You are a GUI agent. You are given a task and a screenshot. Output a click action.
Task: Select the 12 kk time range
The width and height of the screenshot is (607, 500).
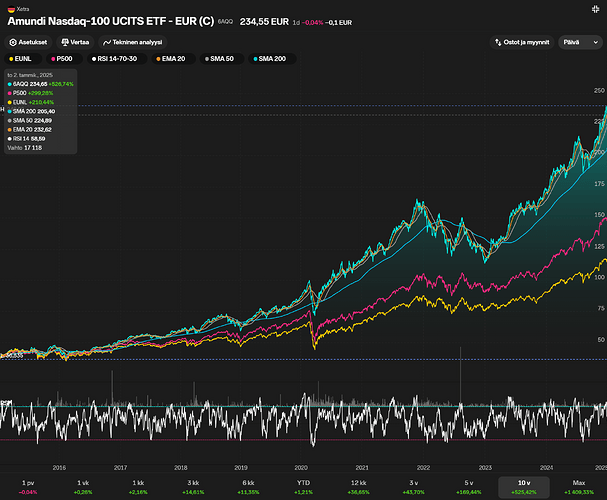click(x=358, y=487)
